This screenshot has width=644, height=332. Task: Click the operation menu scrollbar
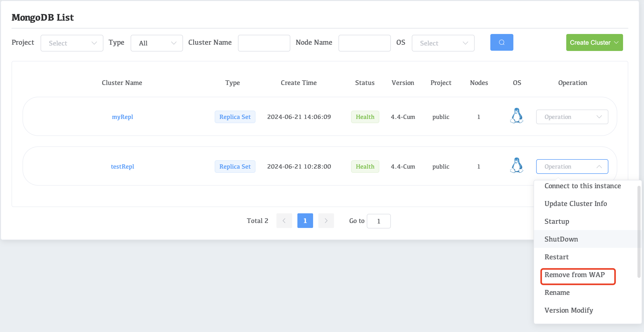point(639,231)
